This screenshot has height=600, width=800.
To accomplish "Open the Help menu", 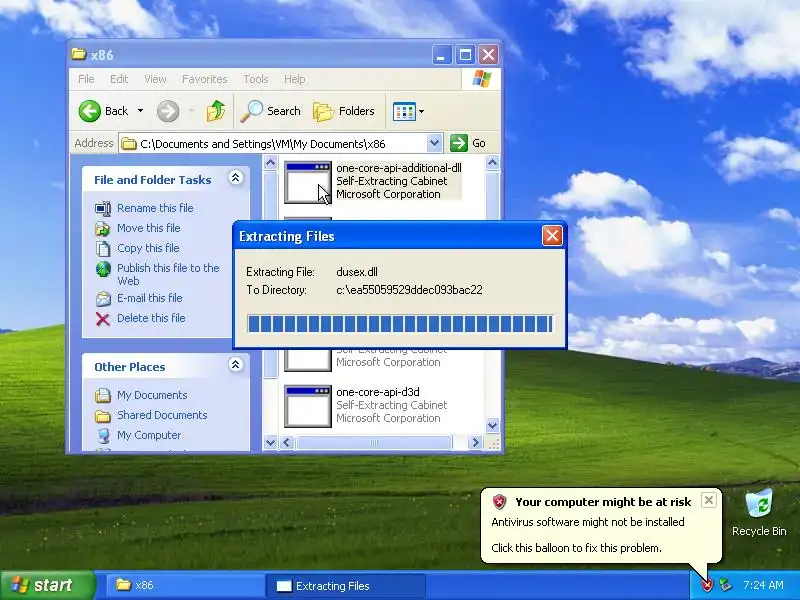I will (x=294, y=79).
